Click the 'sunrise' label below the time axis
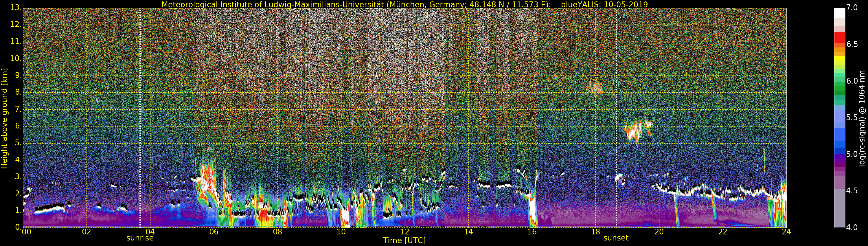The height and width of the screenshot is (246, 868). (140, 238)
